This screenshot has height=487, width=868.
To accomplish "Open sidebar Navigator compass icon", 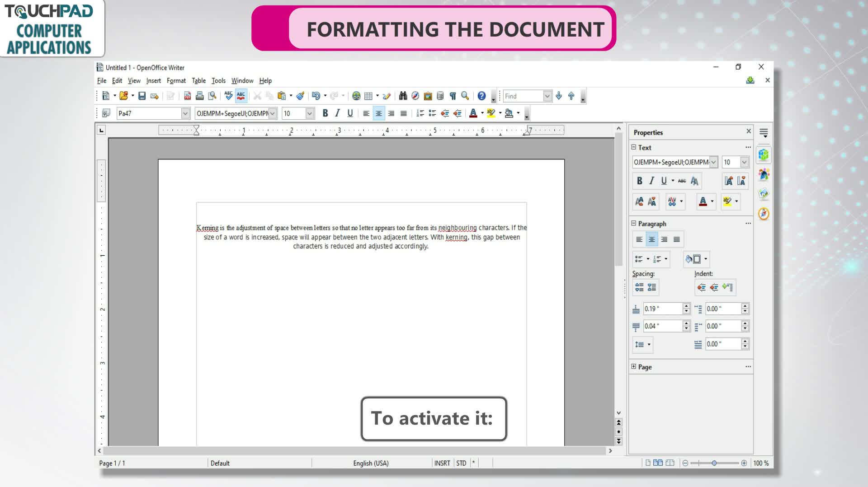I will (764, 214).
